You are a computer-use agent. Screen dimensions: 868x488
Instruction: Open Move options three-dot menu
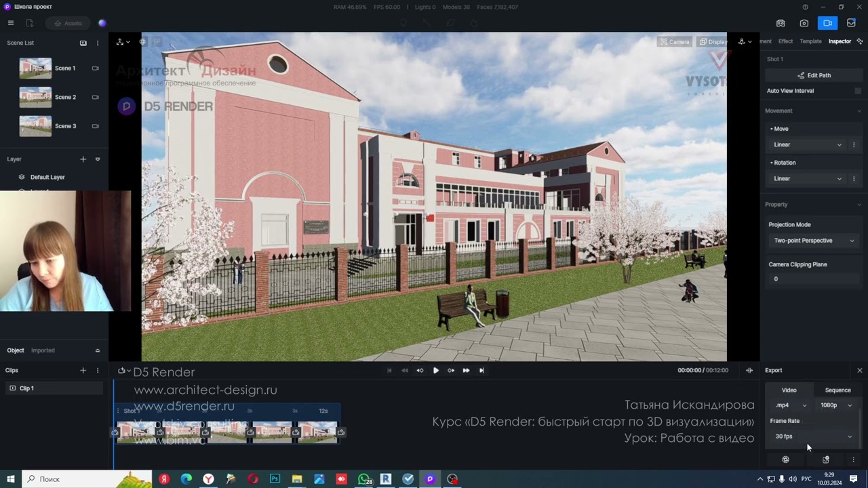coord(854,145)
